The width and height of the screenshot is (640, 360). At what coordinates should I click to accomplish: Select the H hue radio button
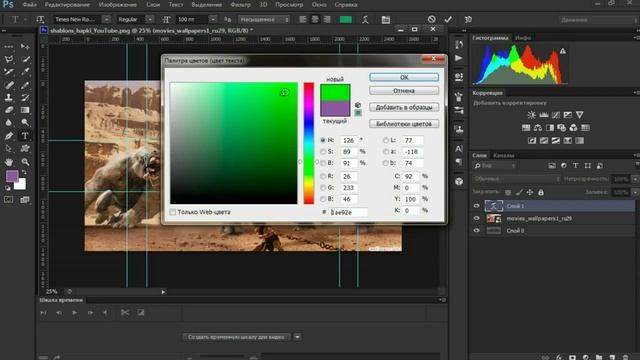point(323,140)
